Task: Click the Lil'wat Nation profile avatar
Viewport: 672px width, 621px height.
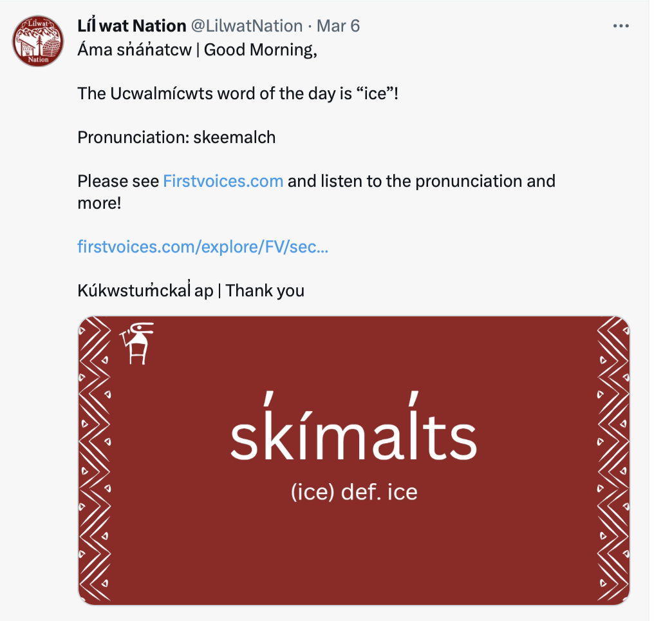Action: click(x=39, y=41)
